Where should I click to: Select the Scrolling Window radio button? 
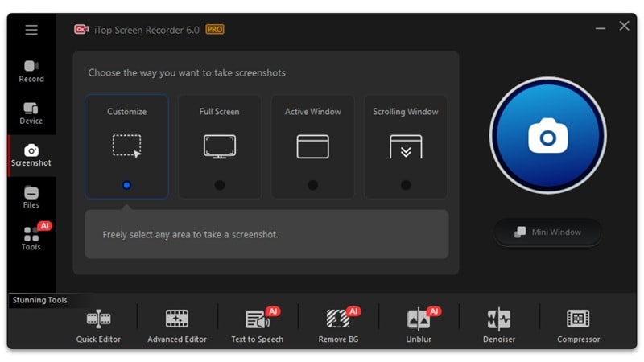[x=406, y=185]
